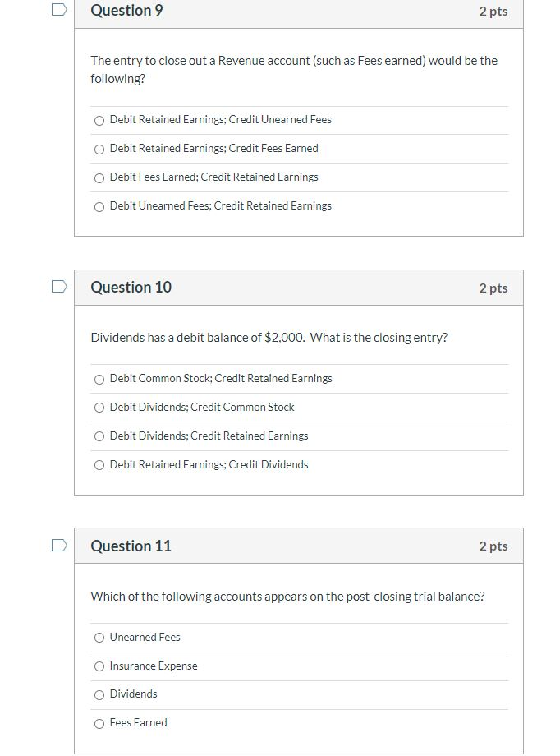The image size is (560, 756).
Task: Select "Unearned Fees" for Question 11
Action: 99,638
